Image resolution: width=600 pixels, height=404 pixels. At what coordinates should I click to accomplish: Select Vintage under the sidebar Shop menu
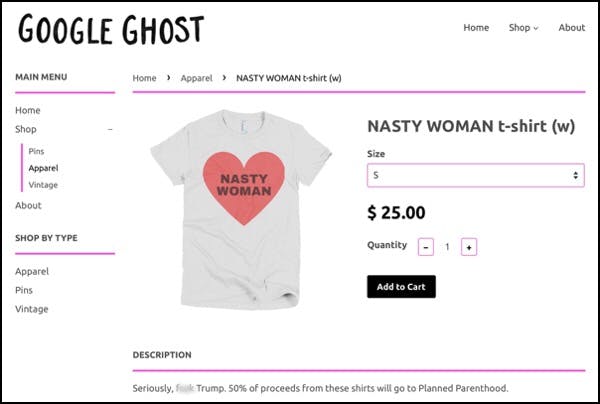tap(43, 185)
